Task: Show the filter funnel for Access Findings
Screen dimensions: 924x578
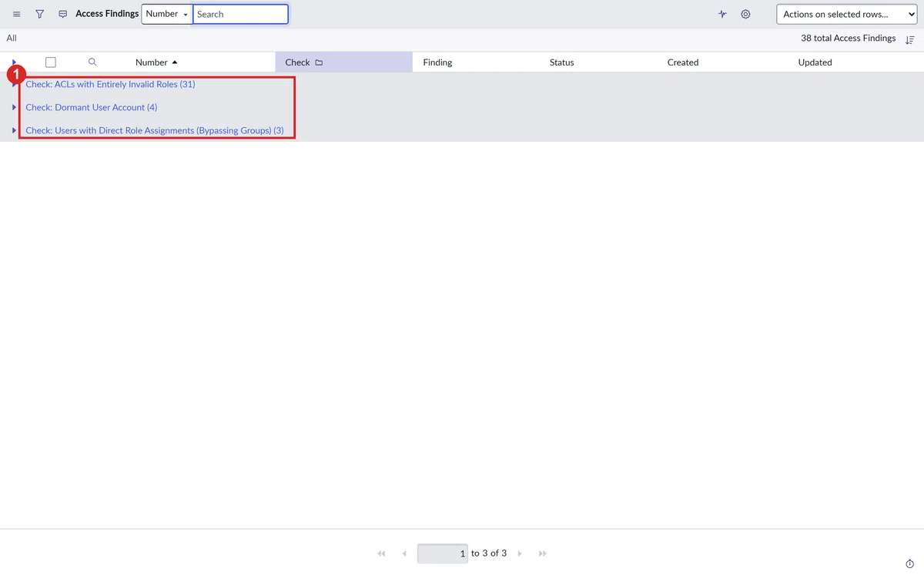Action: (40, 14)
